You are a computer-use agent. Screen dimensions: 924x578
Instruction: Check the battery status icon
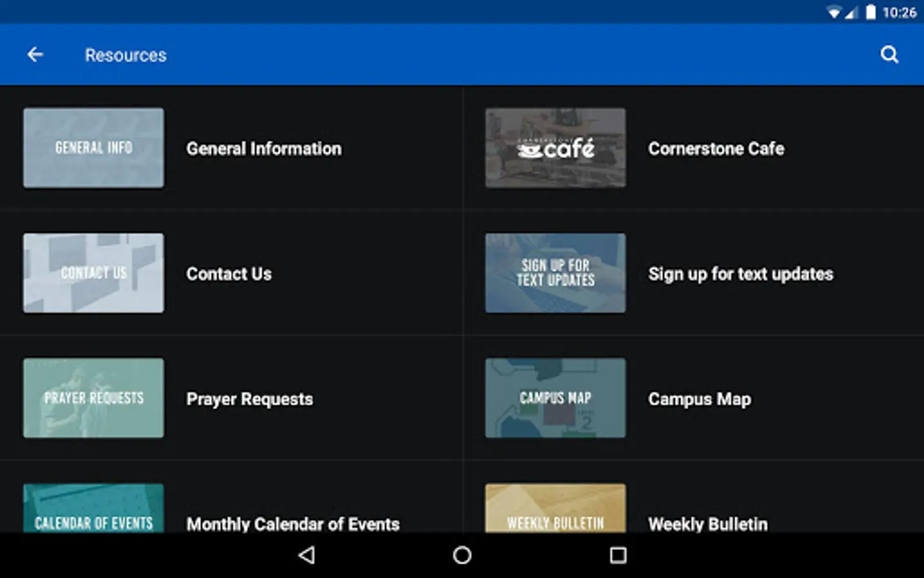(x=870, y=12)
